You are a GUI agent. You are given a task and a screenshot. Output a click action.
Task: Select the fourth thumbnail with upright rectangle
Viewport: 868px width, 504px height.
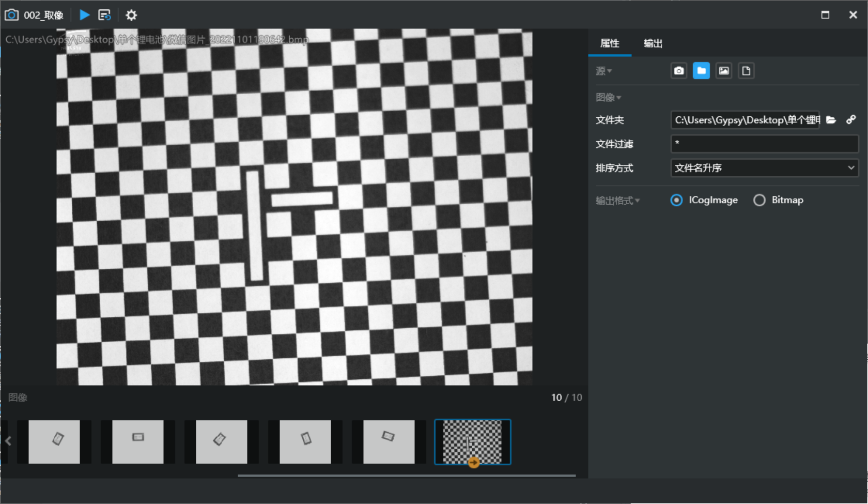305,442
